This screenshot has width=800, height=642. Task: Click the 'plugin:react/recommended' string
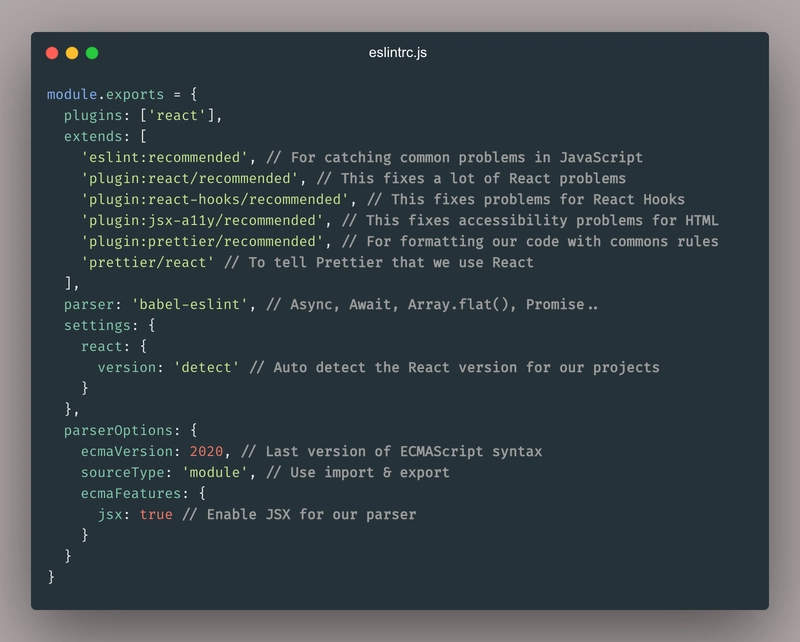tap(189, 178)
